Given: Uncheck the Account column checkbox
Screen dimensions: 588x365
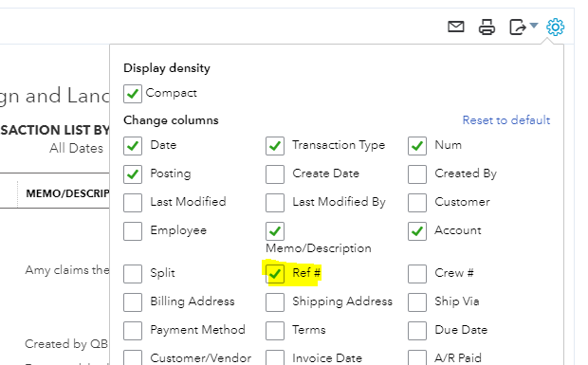Looking at the screenshot, I should [x=417, y=231].
